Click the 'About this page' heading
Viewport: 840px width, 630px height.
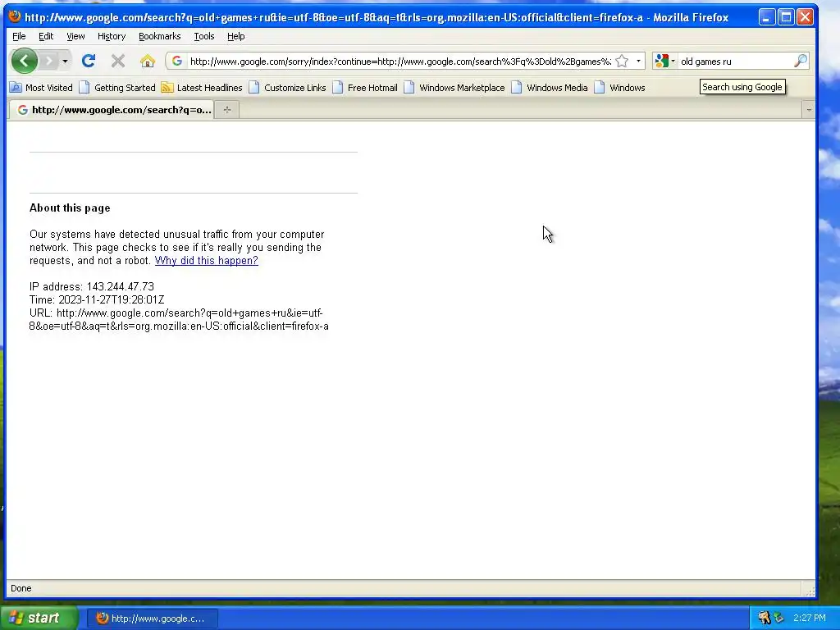(70, 208)
